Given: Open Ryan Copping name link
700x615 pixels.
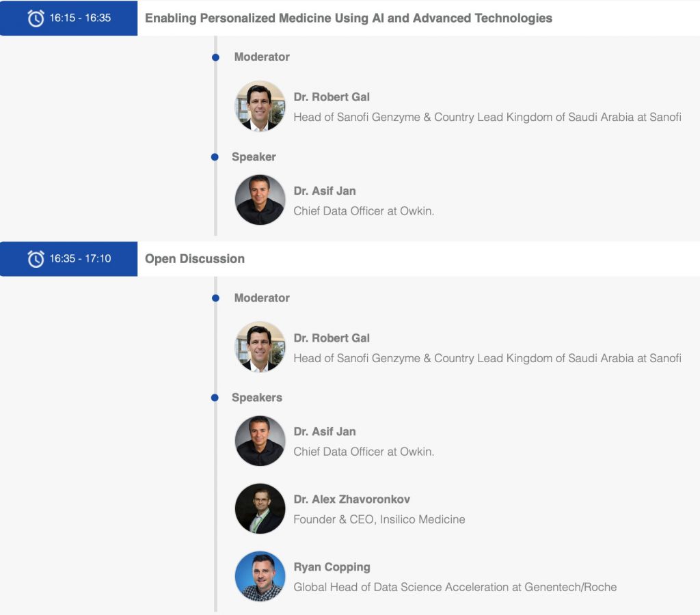Looking at the screenshot, I should coord(332,566).
